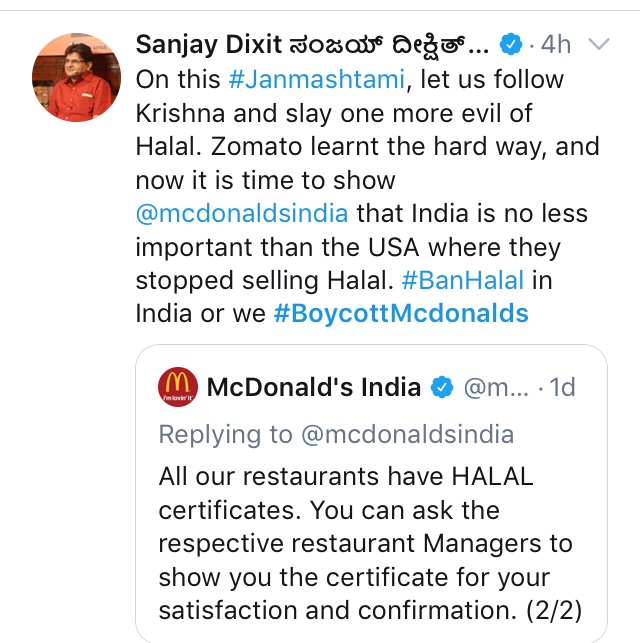Click @mcdonaldsindia in the Replying to line
Screen dimensions: 640x643
405,433
